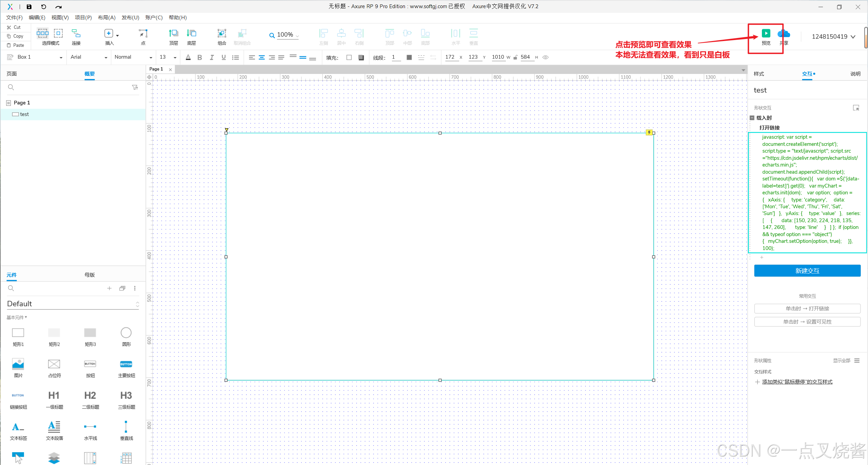Toggle the aspect ratio lock
The height and width of the screenshot is (465, 868).
[x=515, y=57]
